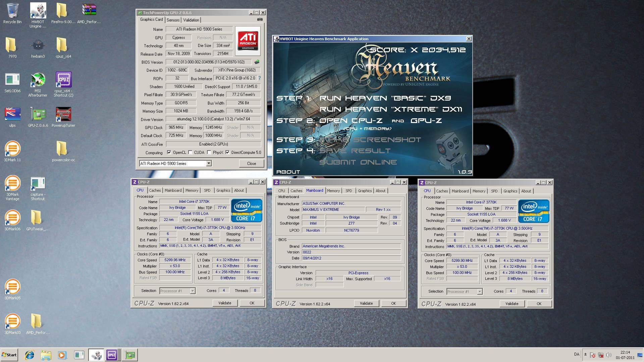Launch hwbam3 desktop icon
The height and width of the screenshot is (362, 644).
38,48
